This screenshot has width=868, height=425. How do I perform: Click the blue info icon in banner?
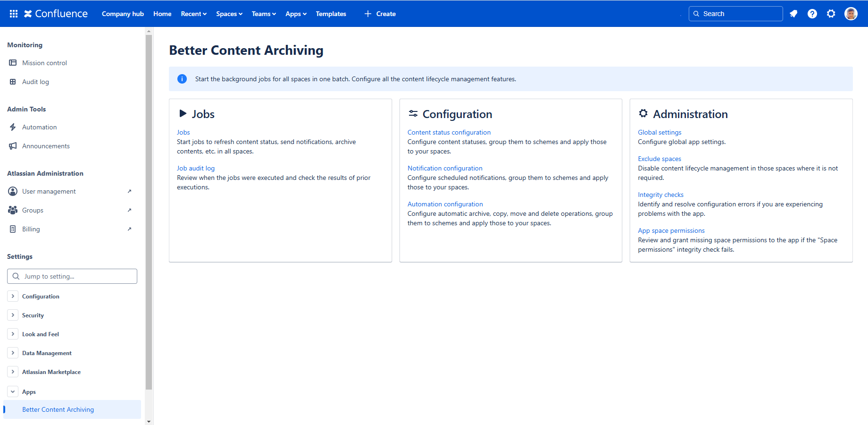coord(182,79)
